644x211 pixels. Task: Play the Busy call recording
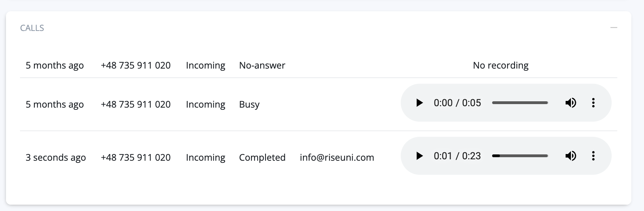tap(419, 103)
